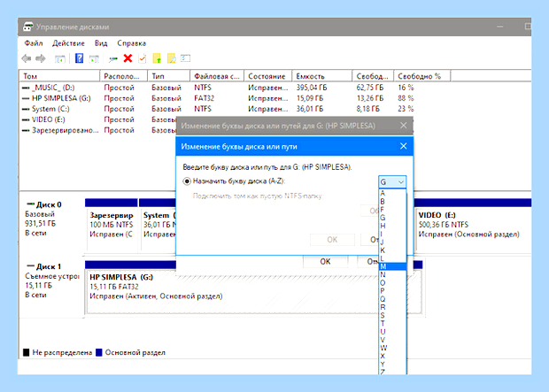Image resolution: width=549 pixels, height=392 pixels.
Task: Sort by the Том column header
Action: (x=59, y=76)
